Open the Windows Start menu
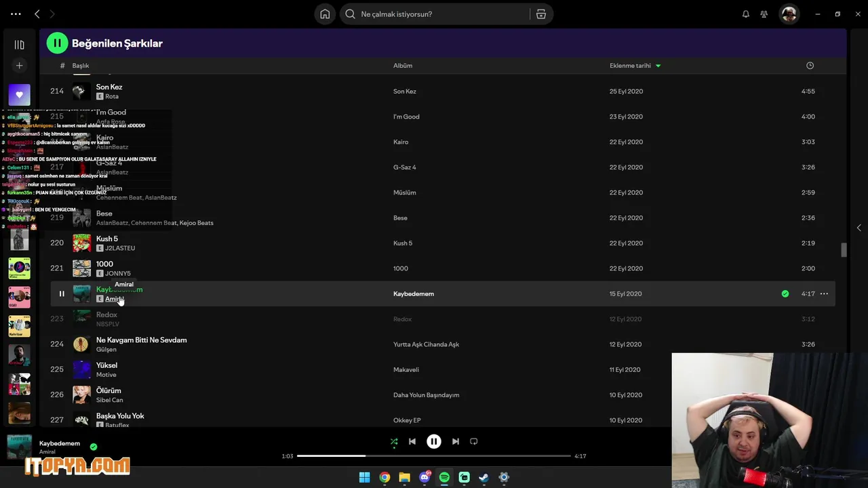Image resolution: width=868 pixels, height=488 pixels. pos(364,477)
